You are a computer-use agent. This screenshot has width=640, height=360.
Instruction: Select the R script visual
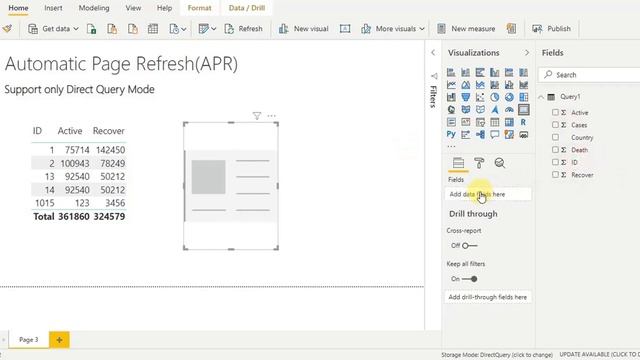[x=524, y=122]
